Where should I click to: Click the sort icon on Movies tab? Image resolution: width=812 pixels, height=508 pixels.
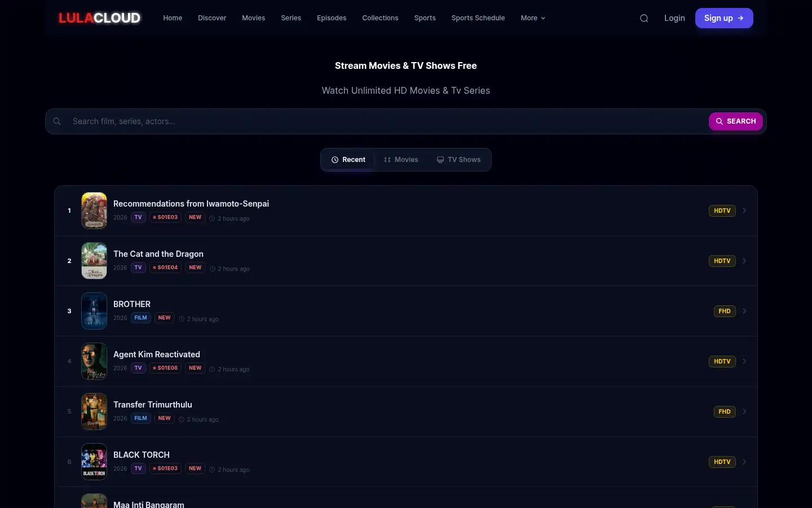(387, 160)
